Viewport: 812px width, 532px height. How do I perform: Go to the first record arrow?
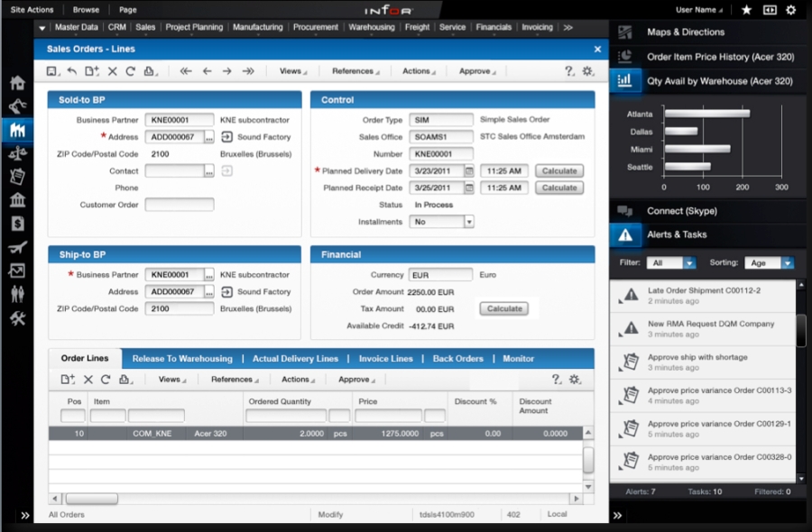(186, 71)
